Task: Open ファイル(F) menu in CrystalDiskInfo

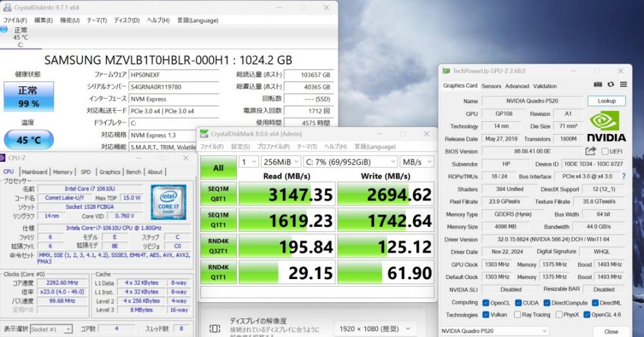Action: click(15, 20)
